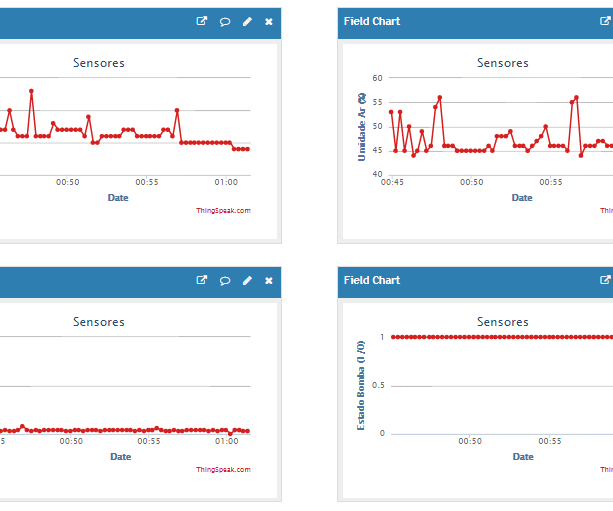Viewport: 613px width, 511px height.
Task: Click comment icon on chart left of Umidade Ar
Action: pyautogui.click(x=225, y=21)
